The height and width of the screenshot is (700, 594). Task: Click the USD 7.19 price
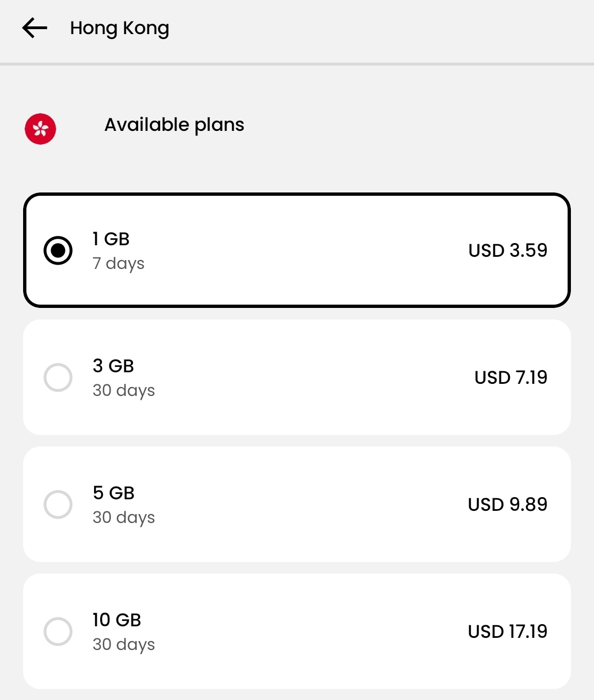(511, 377)
